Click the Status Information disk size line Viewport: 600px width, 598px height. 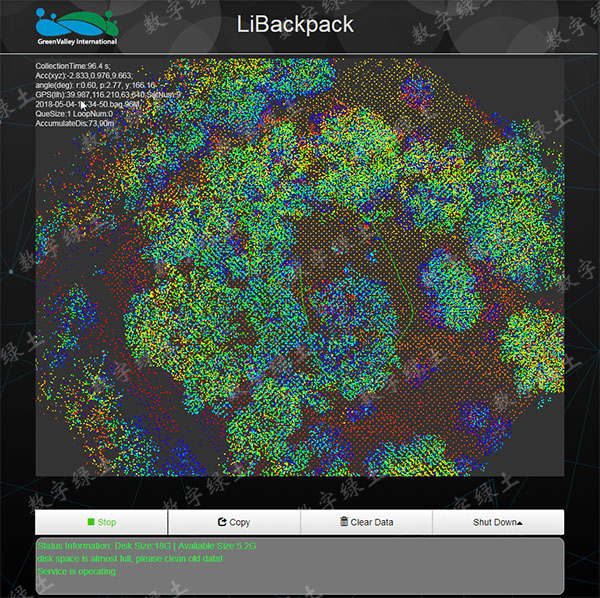147,546
